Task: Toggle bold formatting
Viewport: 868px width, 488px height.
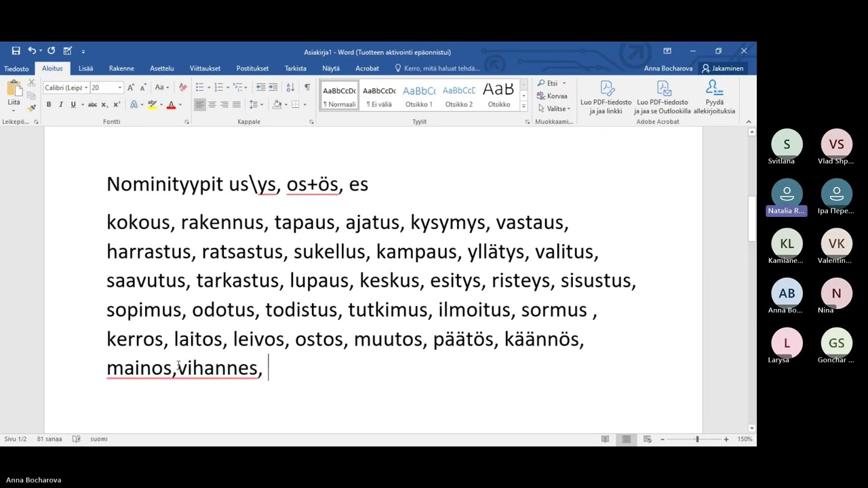Action: (x=49, y=104)
